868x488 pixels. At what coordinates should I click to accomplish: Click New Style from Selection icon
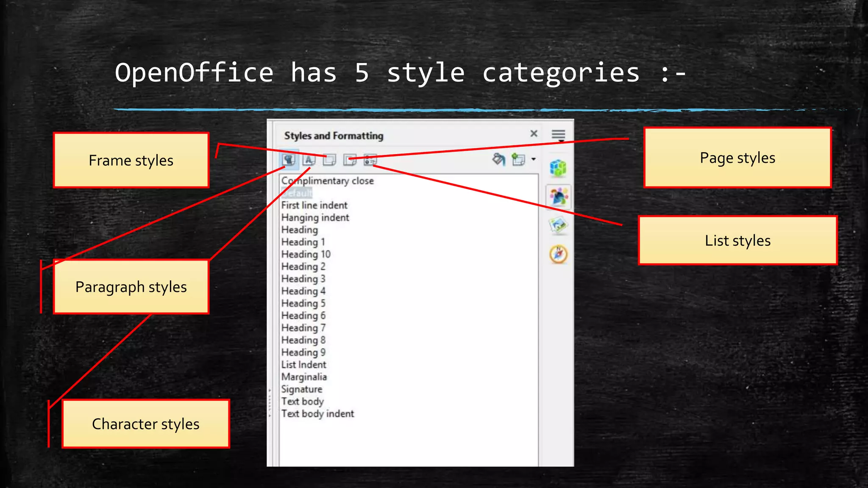coord(518,159)
